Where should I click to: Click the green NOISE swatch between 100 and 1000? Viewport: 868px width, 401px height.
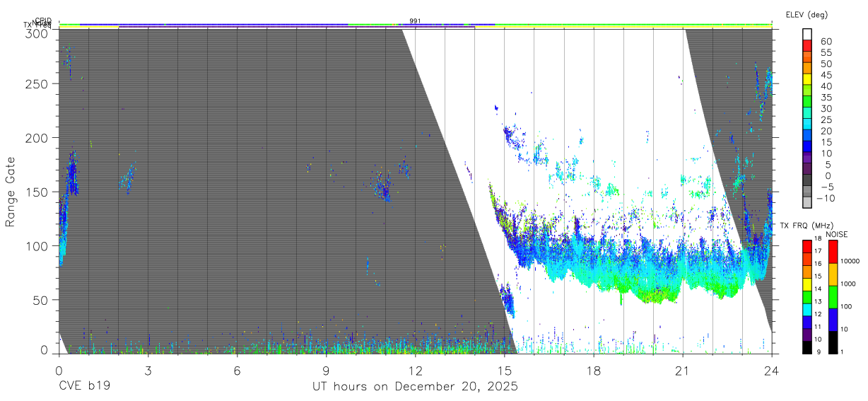point(833,296)
